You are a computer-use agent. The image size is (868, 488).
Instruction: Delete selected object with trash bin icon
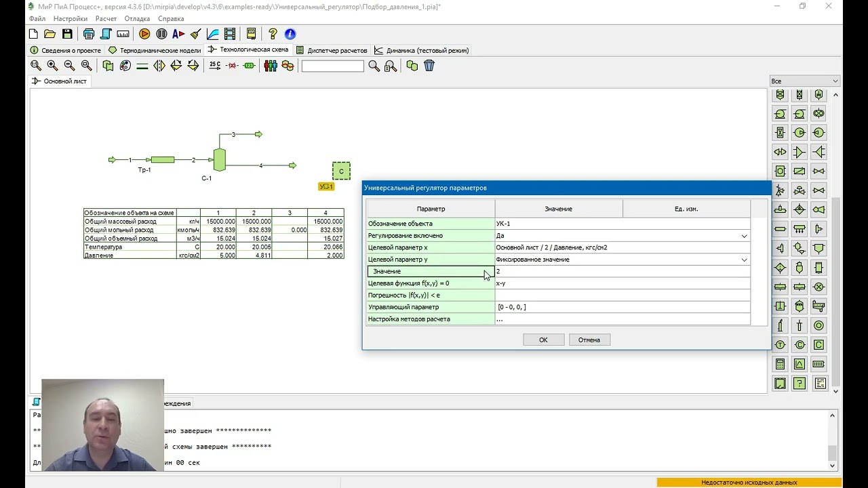tap(429, 66)
